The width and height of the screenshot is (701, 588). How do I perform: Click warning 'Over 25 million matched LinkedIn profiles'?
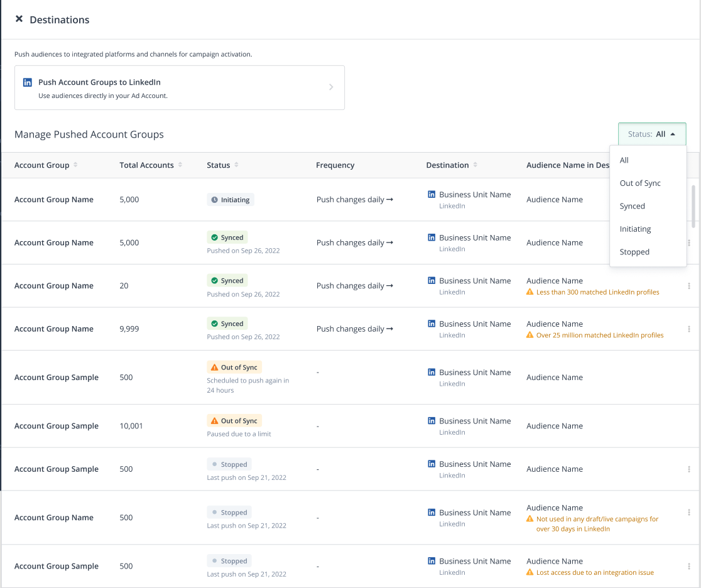coord(599,335)
